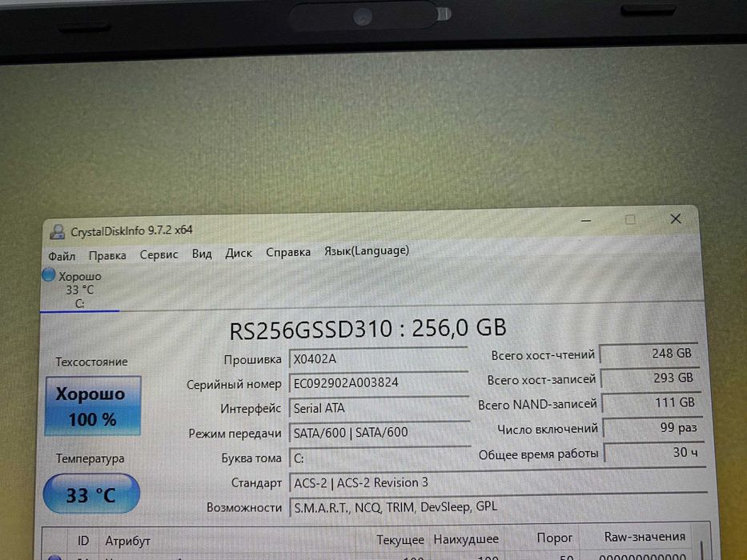Click the Хорошо 100 % health status button

coord(93,406)
